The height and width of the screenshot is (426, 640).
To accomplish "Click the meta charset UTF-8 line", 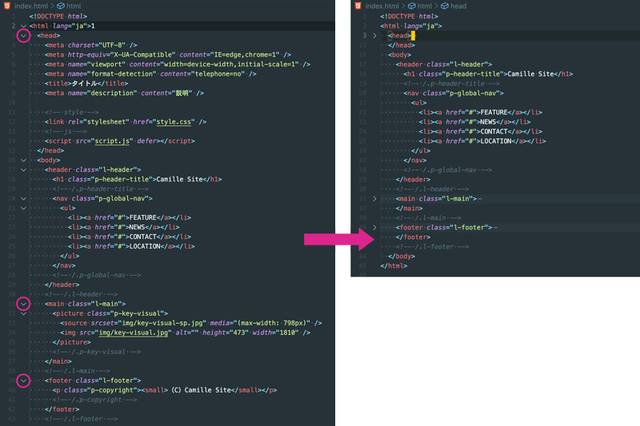I will [x=91, y=45].
